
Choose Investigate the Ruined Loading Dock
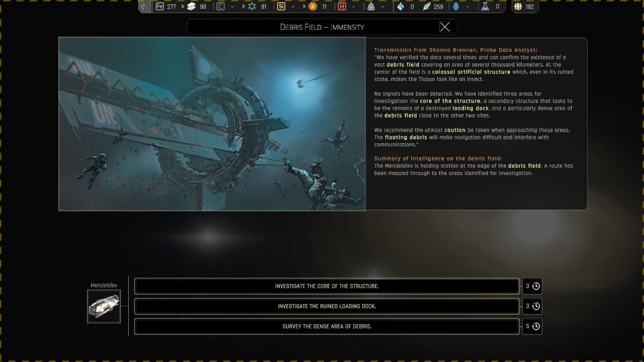click(327, 306)
